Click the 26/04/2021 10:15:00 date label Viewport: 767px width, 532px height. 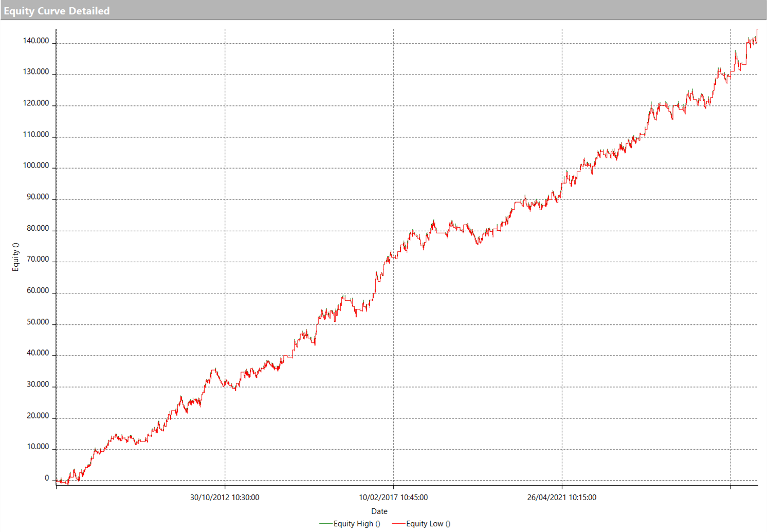pos(561,497)
